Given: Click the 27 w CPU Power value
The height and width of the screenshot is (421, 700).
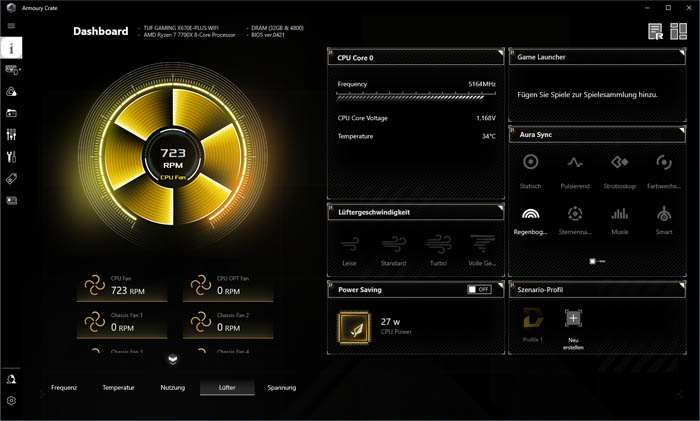Looking at the screenshot, I should [390, 321].
